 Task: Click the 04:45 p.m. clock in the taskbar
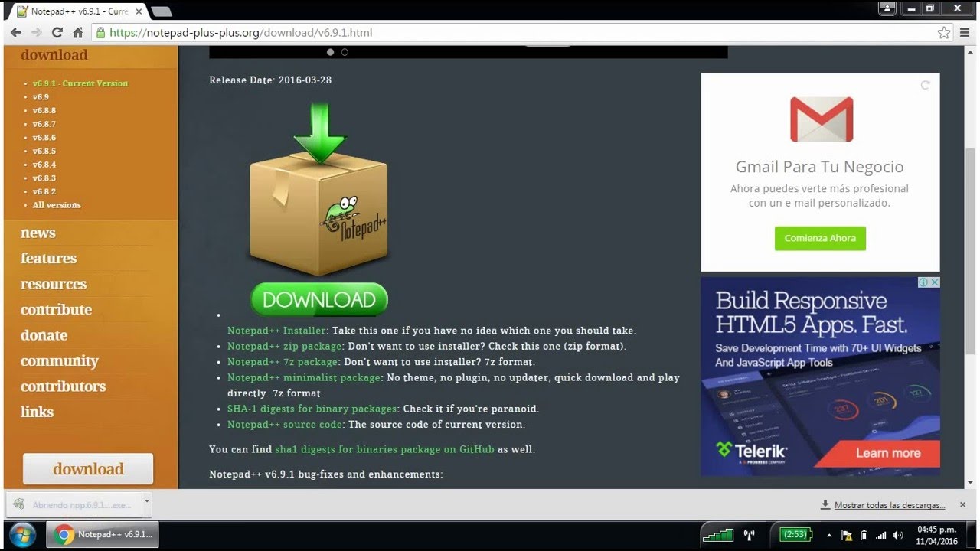tap(937, 535)
